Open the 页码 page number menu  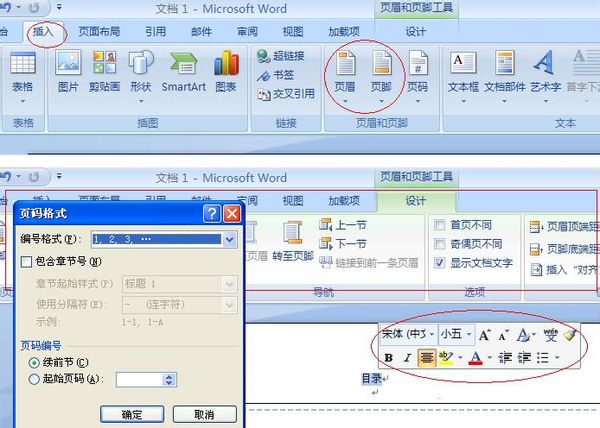point(417,77)
